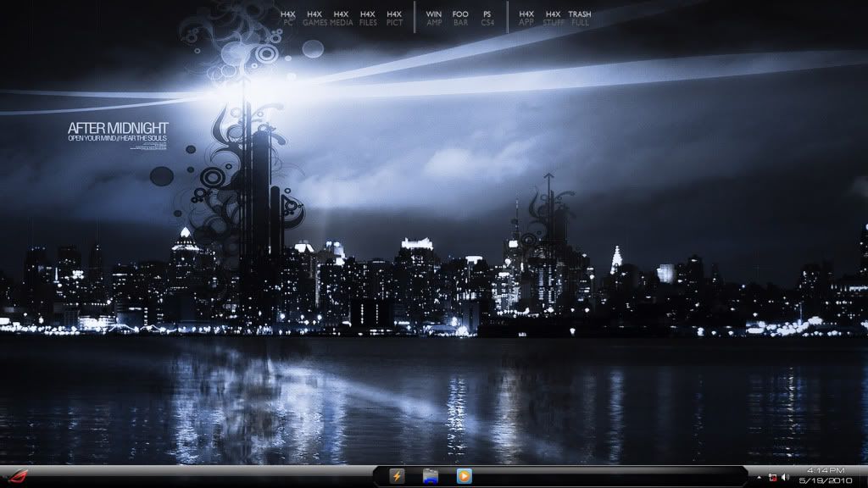Open the ROG start button

click(x=16, y=474)
